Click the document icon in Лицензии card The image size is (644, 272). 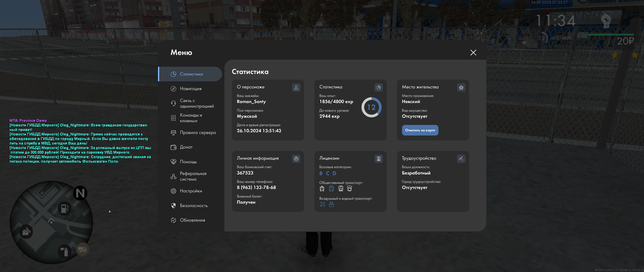point(379,159)
